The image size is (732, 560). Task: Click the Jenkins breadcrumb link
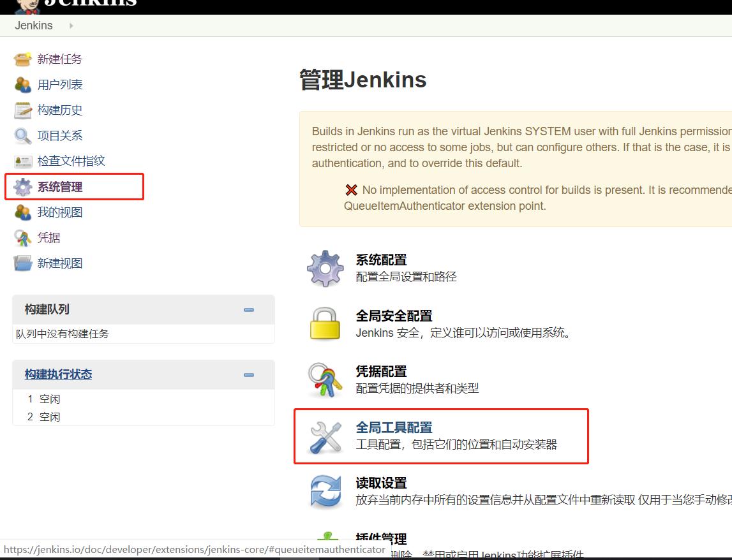click(x=34, y=26)
